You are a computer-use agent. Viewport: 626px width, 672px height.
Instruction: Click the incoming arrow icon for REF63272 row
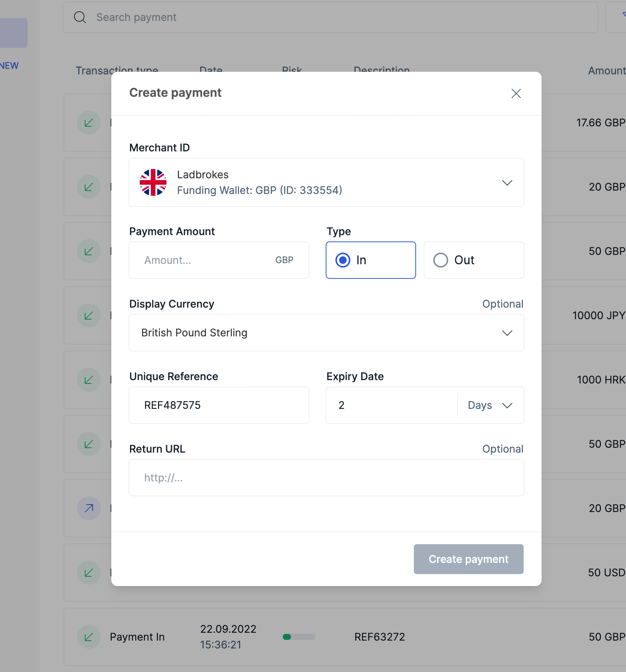point(89,637)
